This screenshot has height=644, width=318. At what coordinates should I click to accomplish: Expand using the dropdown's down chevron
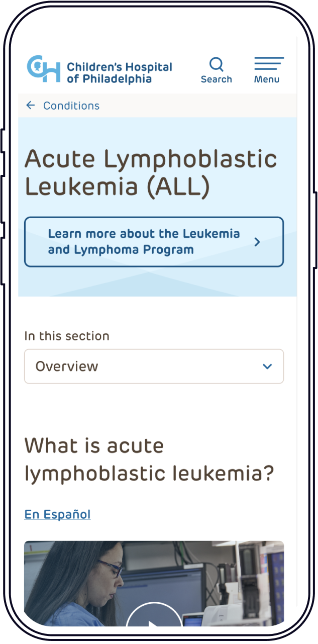click(267, 366)
